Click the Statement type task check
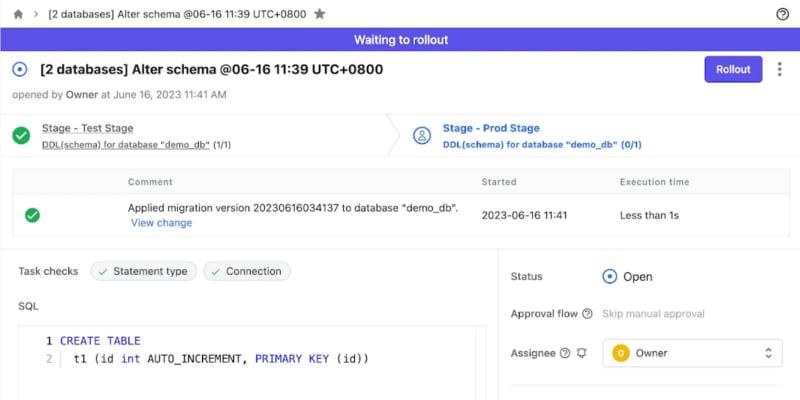 tap(144, 271)
